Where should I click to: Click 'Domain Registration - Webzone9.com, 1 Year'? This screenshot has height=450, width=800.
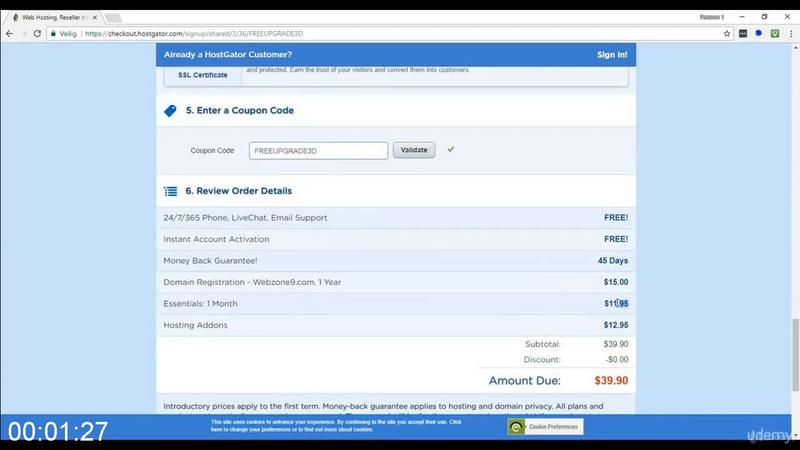tap(252, 282)
